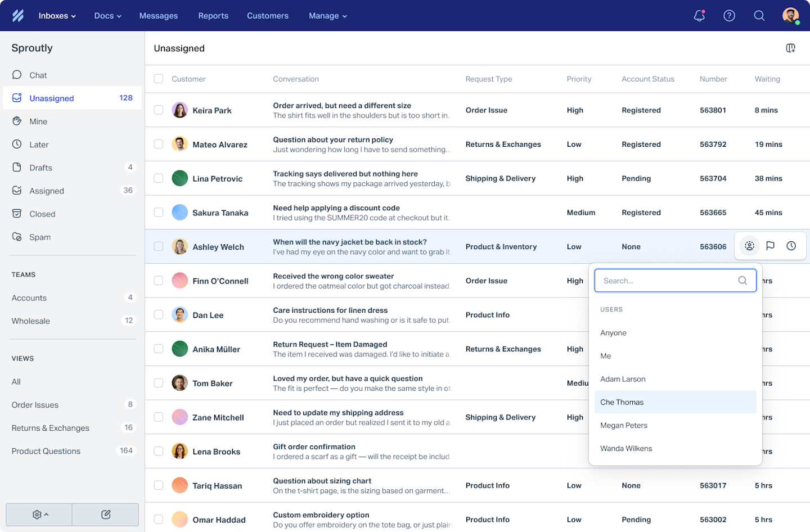Assign to Me in users list
The height and width of the screenshot is (532, 810).
click(676, 356)
